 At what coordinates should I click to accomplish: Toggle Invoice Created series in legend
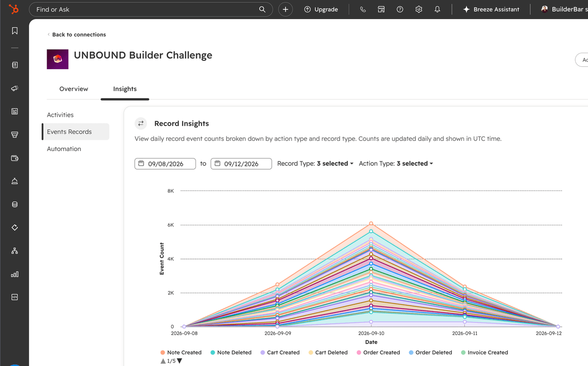(484, 352)
